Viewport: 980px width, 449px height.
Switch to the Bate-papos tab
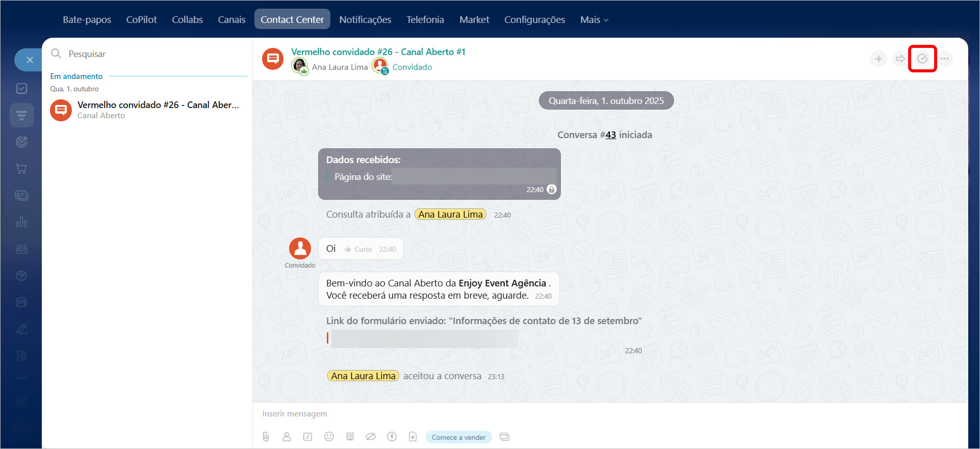(87, 20)
